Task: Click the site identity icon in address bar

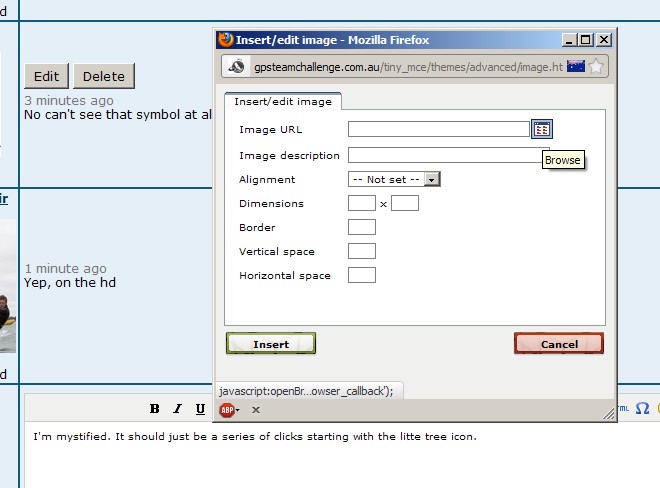Action: tap(237, 66)
